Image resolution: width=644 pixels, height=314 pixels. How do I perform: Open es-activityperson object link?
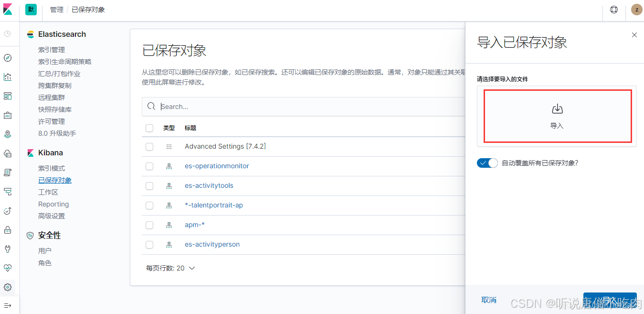(212, 244)
